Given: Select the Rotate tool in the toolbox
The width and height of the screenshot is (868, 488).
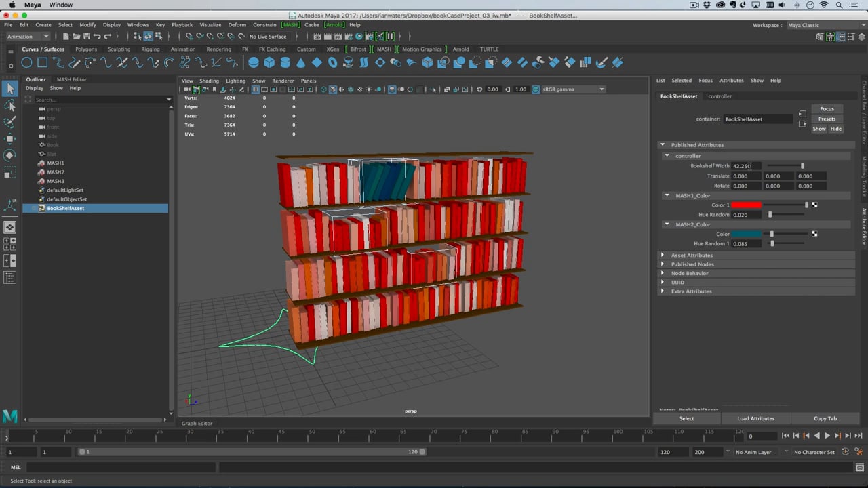Looking at the screenshot, I should pos(10,155).
